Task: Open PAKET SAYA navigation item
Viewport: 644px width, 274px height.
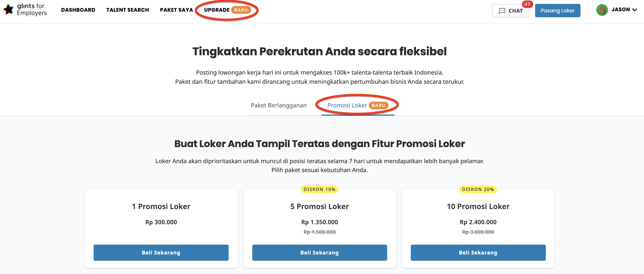Action: 176,10
